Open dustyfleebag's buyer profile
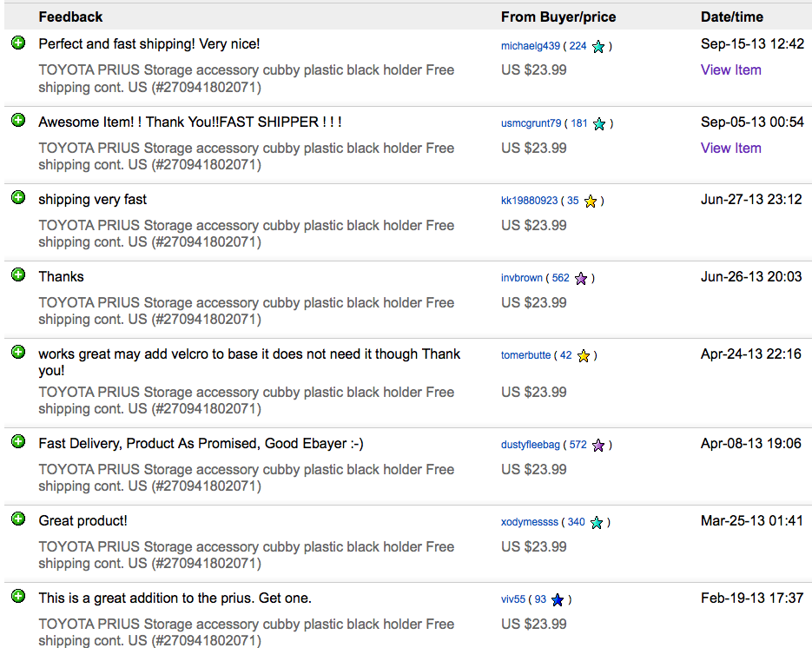 point(531,445)
